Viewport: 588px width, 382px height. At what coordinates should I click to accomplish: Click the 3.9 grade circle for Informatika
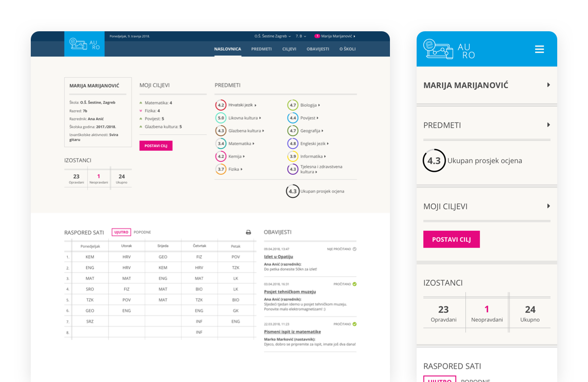pos(292,156)
